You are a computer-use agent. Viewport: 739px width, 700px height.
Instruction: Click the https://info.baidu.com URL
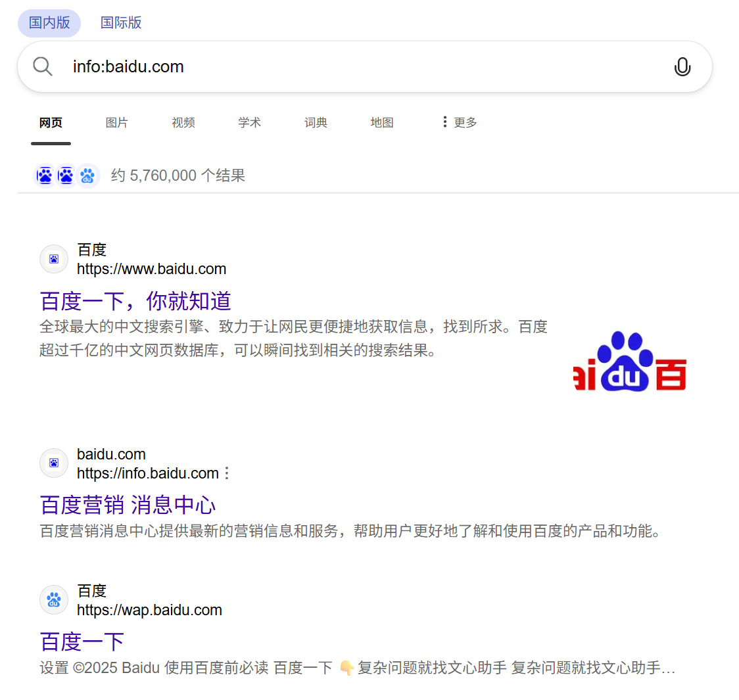click(147, 473)
